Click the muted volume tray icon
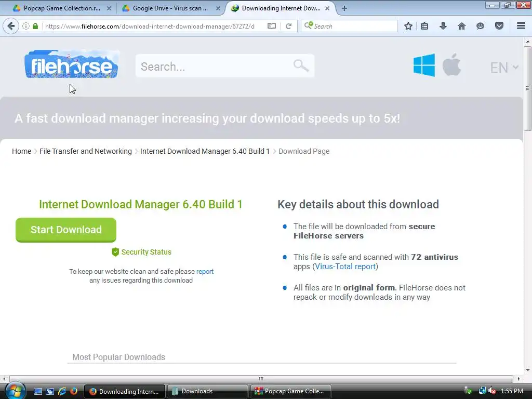Viewport: 532px width, 399px height. tap(492, 391)
